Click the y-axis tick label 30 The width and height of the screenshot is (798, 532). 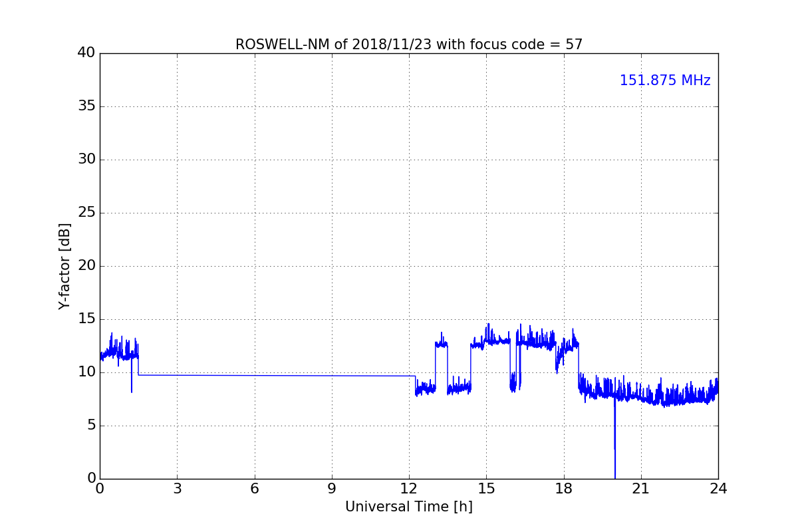tap(86, 160)
